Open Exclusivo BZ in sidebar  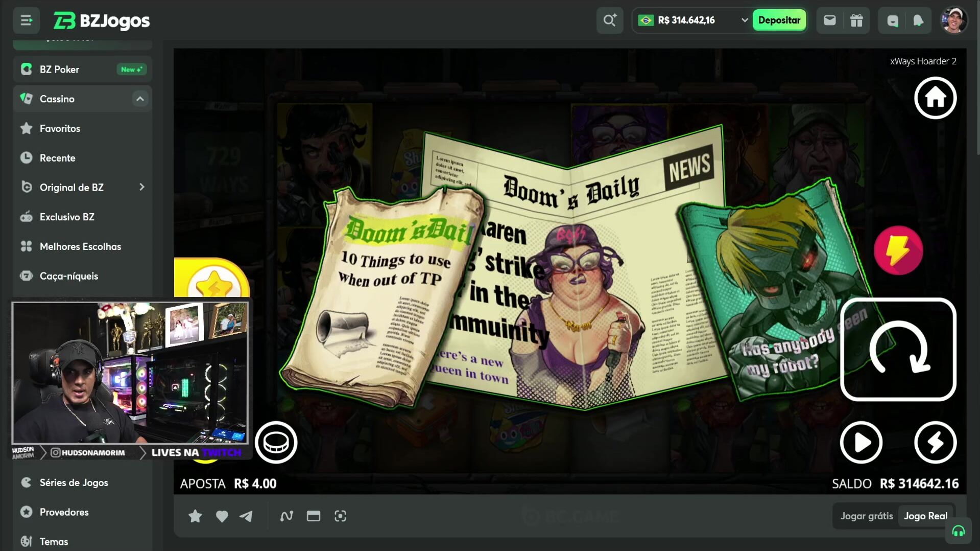pyautogui.click(x=82, y=217)
